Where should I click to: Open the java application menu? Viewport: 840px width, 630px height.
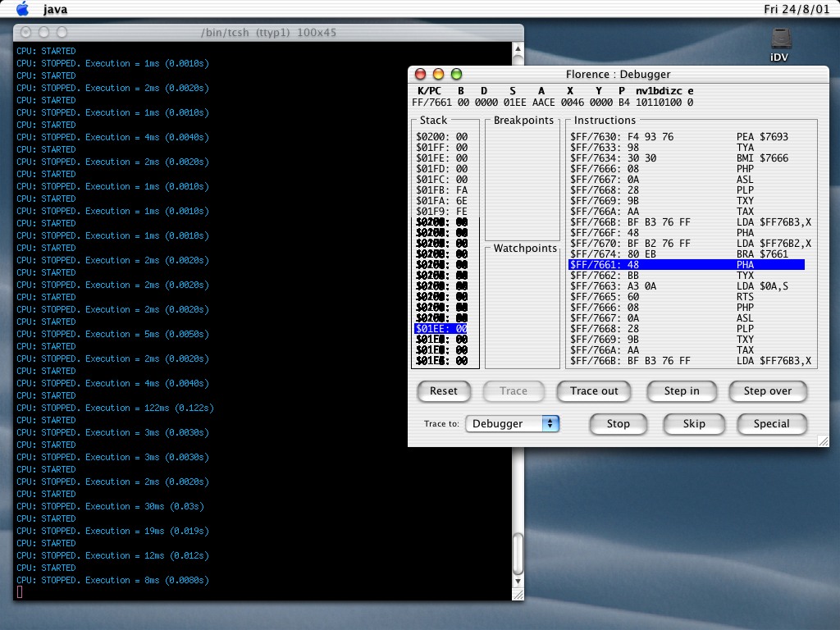[x=55, y=9]
